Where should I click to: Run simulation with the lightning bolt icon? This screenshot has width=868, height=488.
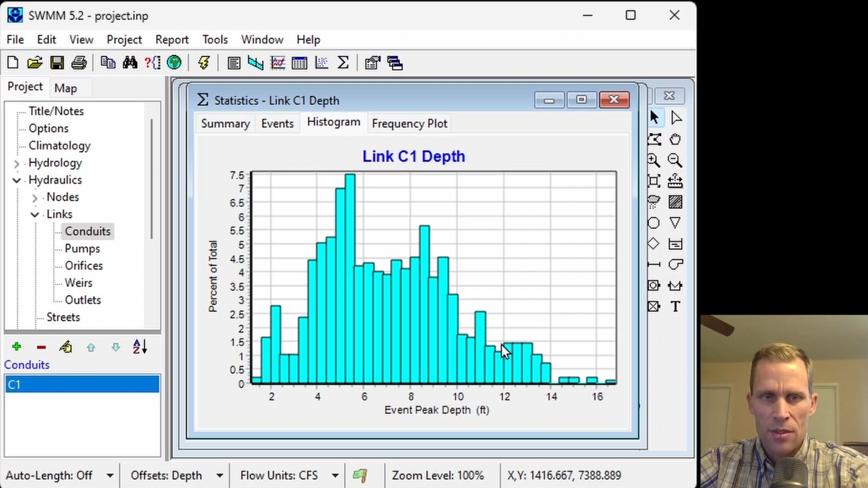tap(204, 63)
